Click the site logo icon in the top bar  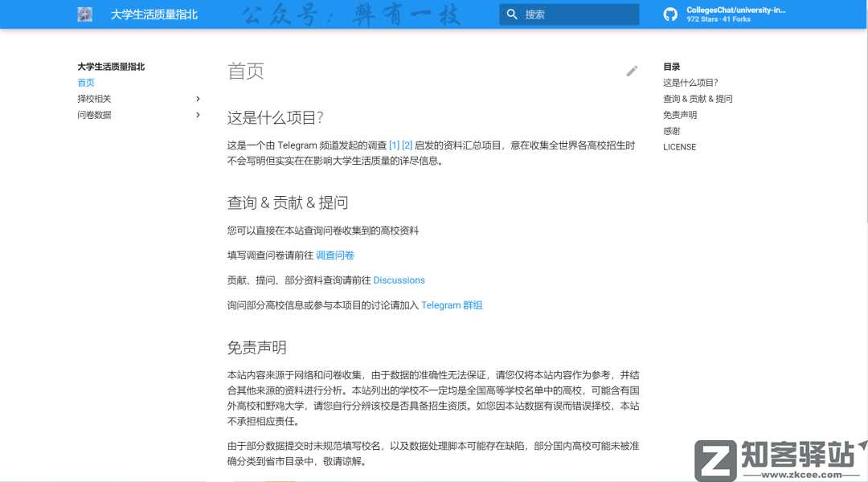[84, 14]
